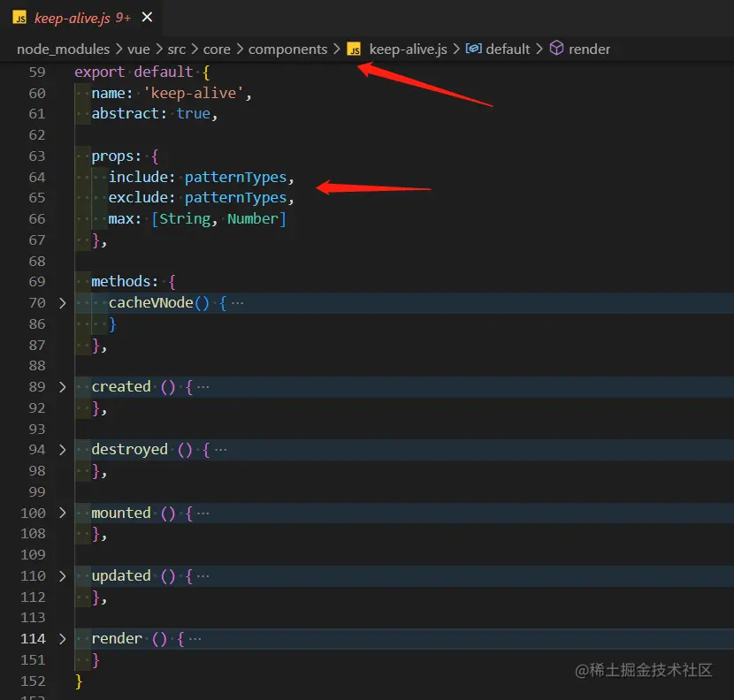Viewport: 734px width, 700px height.
Task: Click the 'exclude' property name
Action: point(138,197)
